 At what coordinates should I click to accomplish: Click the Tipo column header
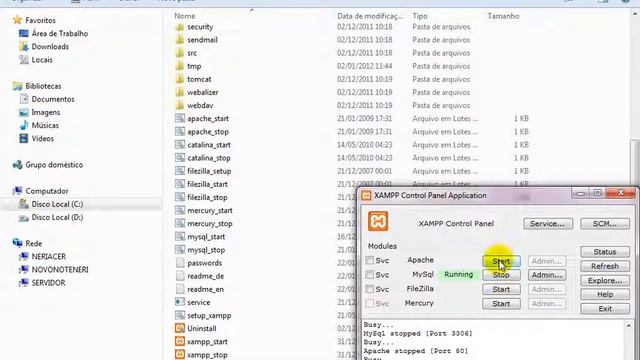click(420, 16)
